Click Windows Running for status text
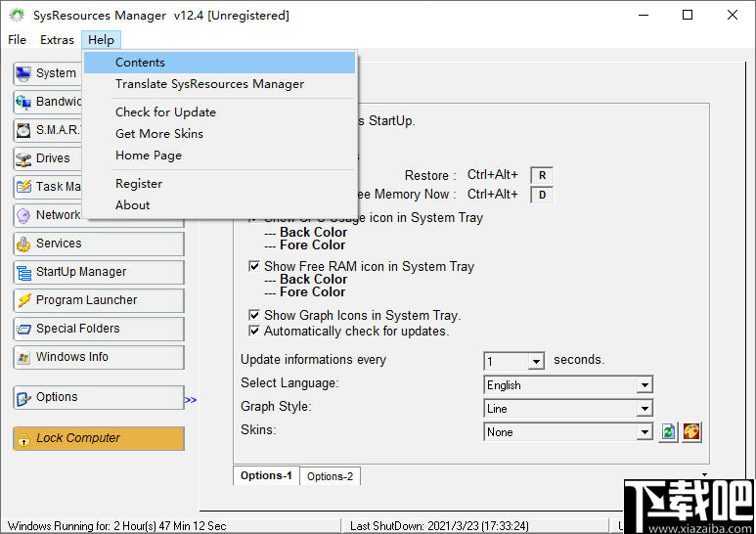 [116, 526]
